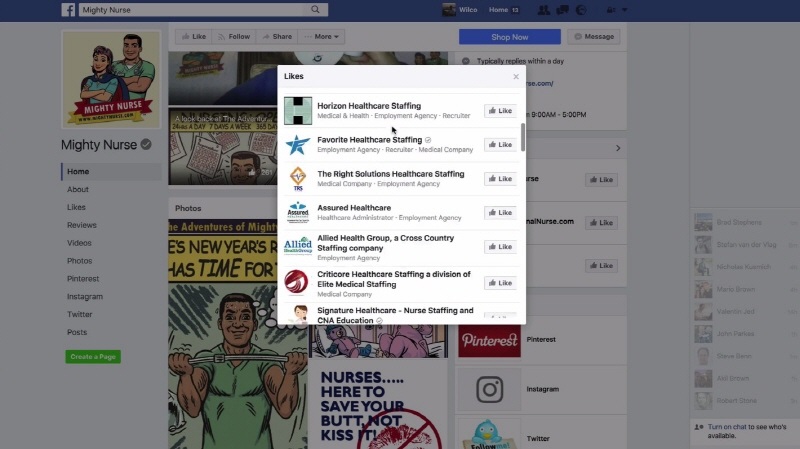Open Twitter in page sidebar

coord(80,314)
